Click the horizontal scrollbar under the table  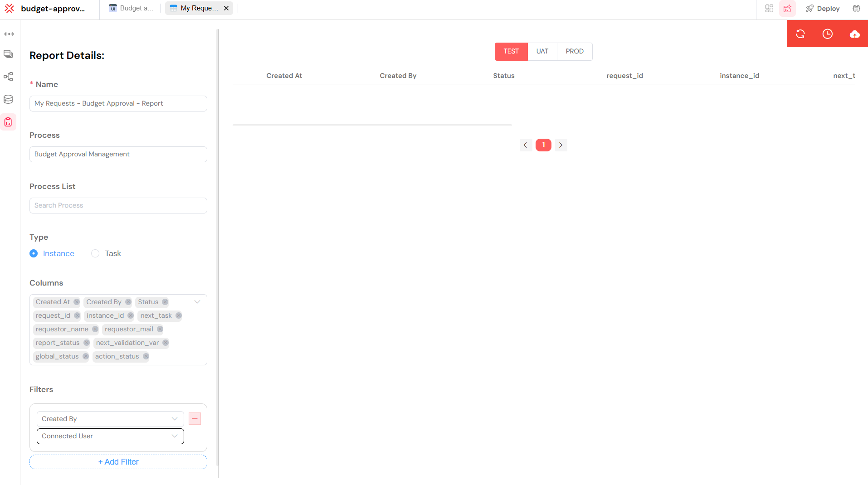[372, 125]
